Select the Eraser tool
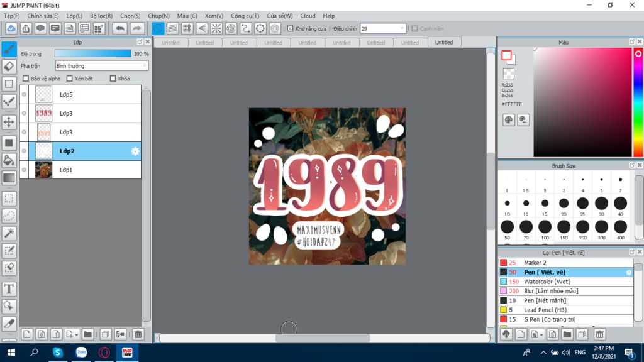 (x=9, y=67)
